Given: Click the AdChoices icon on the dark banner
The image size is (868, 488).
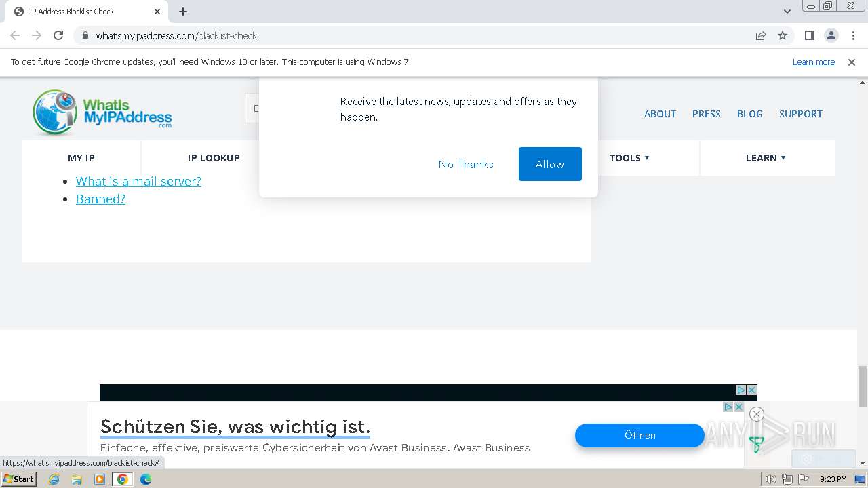Looking at the screenshot, I should tap(741, 390).
